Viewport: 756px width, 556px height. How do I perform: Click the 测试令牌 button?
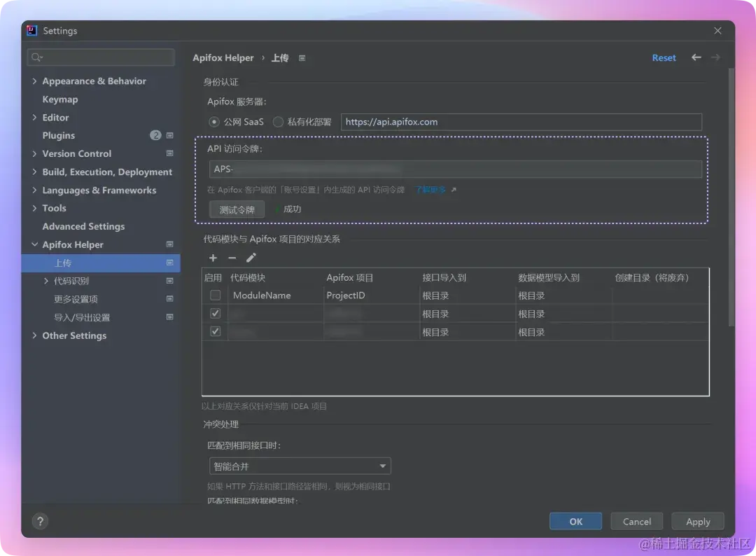(x=237, y=209)
